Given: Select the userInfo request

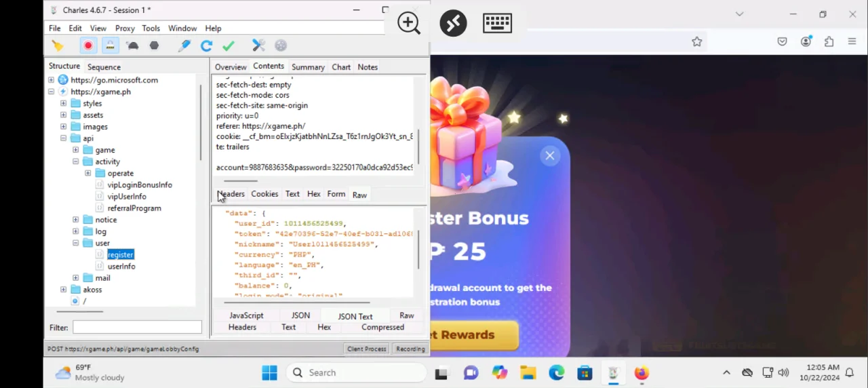Looking at the screenshot, I should 121,267.
